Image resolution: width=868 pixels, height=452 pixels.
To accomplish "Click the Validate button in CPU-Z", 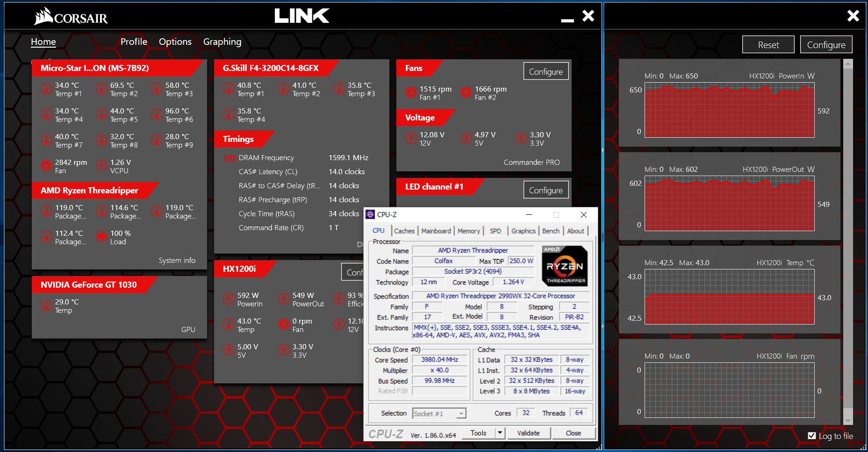I will pos(528,433).
